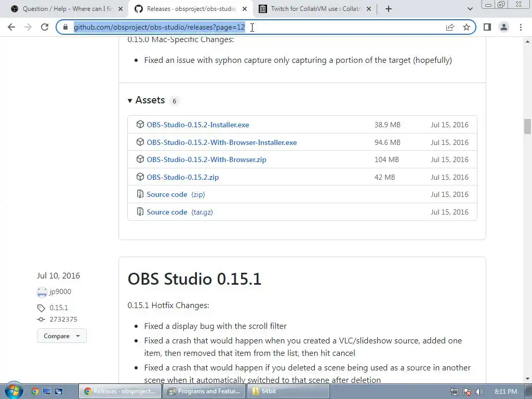Click the volume speaker tray icon
532x399 pixels.
pos(480,392)
